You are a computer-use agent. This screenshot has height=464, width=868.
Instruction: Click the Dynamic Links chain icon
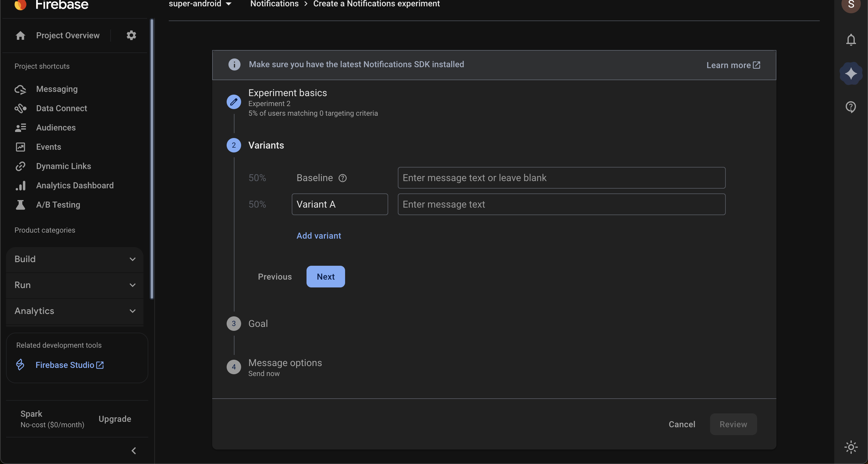(20, 166)
